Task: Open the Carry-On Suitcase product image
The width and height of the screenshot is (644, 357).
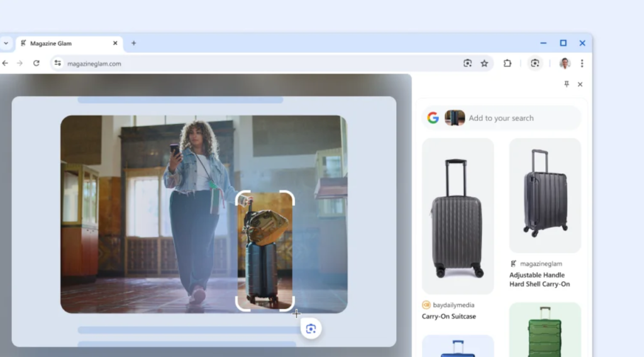Action: pos(458,216)
